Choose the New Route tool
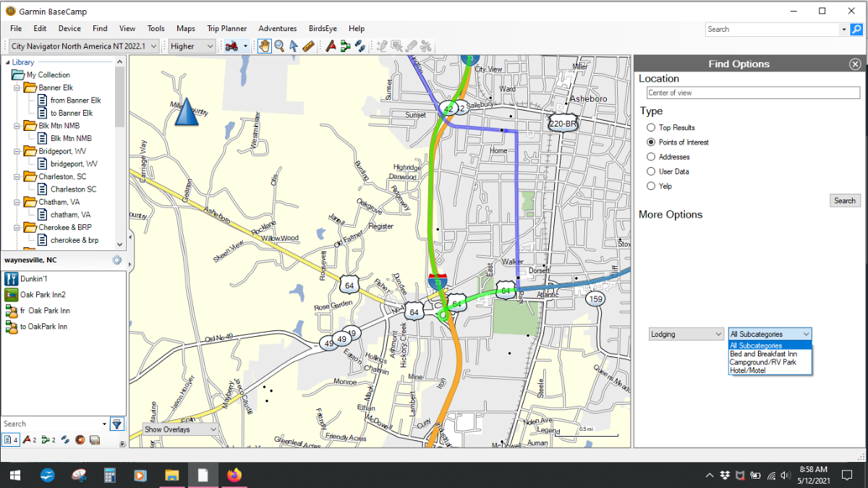This screenshot has height=488, width=868. (x=345, y=46)
